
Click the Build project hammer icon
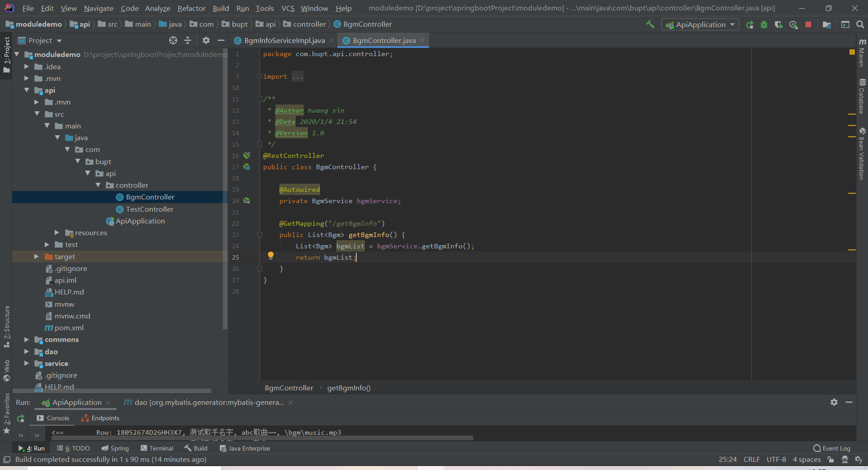(650, 24)
